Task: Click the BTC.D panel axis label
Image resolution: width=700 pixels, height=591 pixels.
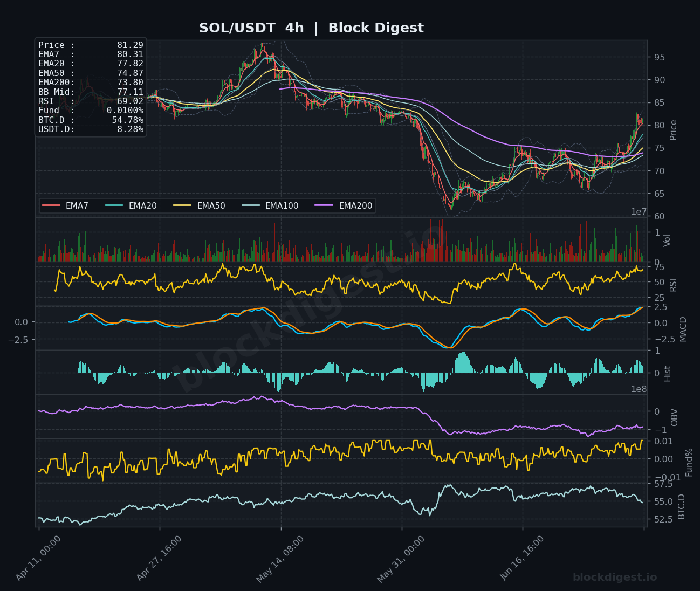Action: pyautogui.click(x=681, y=506)
